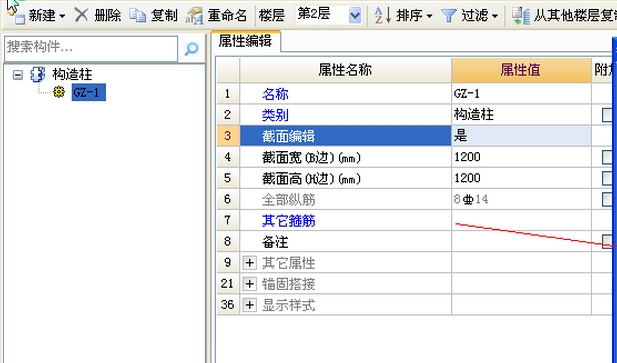Click the 全部纵筋 property cell
Image resolution: width=617 pixels, height=363 pixels.
click(345, 199)
